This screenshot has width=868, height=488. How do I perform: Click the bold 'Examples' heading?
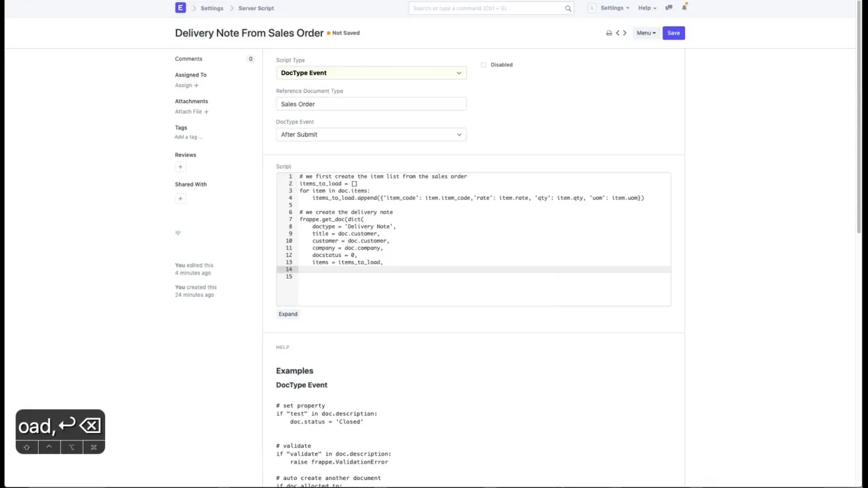(x=294, y=371)
